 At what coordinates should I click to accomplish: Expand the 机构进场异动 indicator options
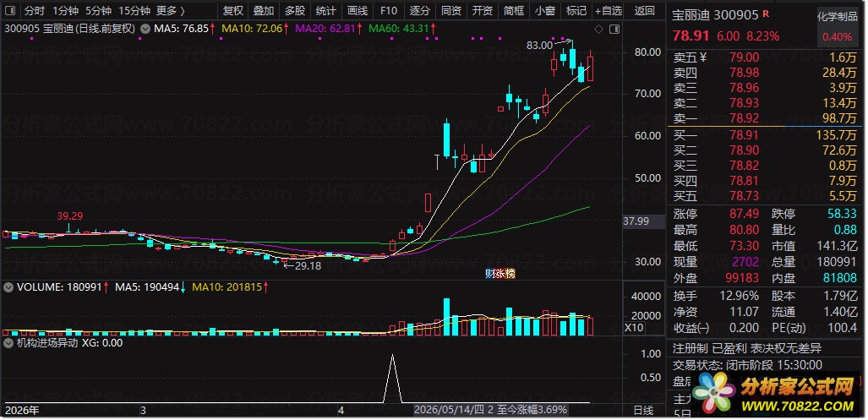(8, 343)
